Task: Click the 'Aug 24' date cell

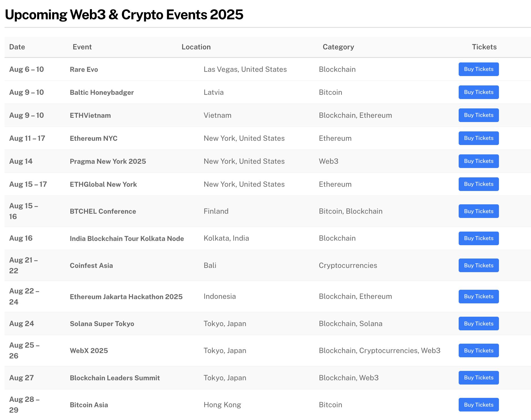Action: coord(22,324)
